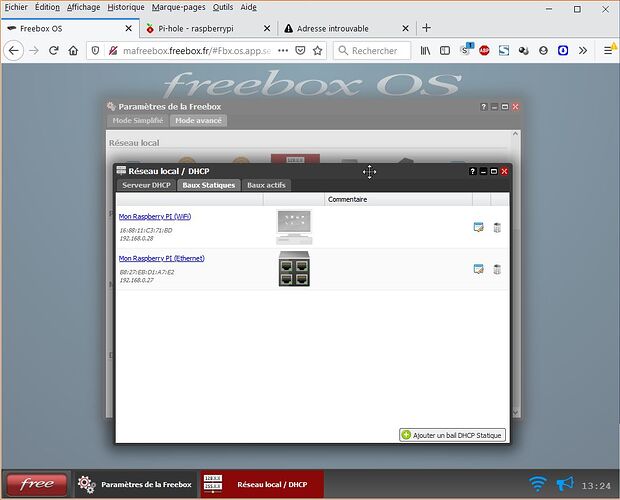Open the Outils menu
Viewport: 620px width, 500px height.
(223, 7)
